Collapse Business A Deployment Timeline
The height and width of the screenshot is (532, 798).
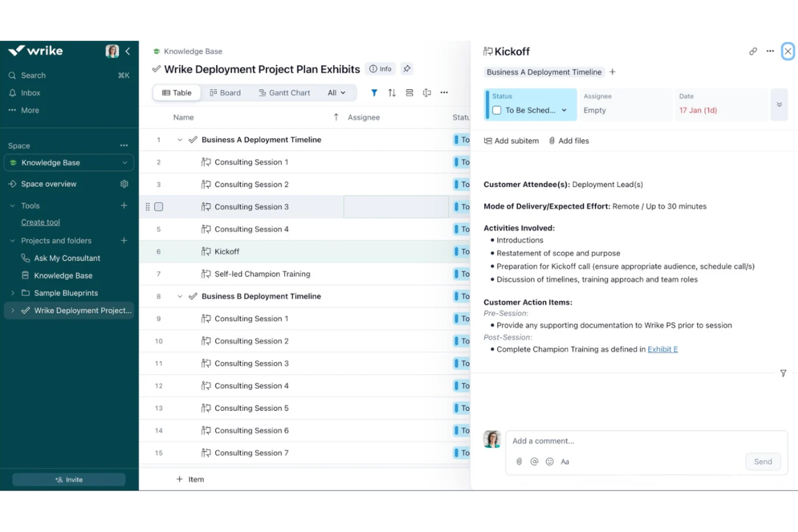click(x=180, y=140)
